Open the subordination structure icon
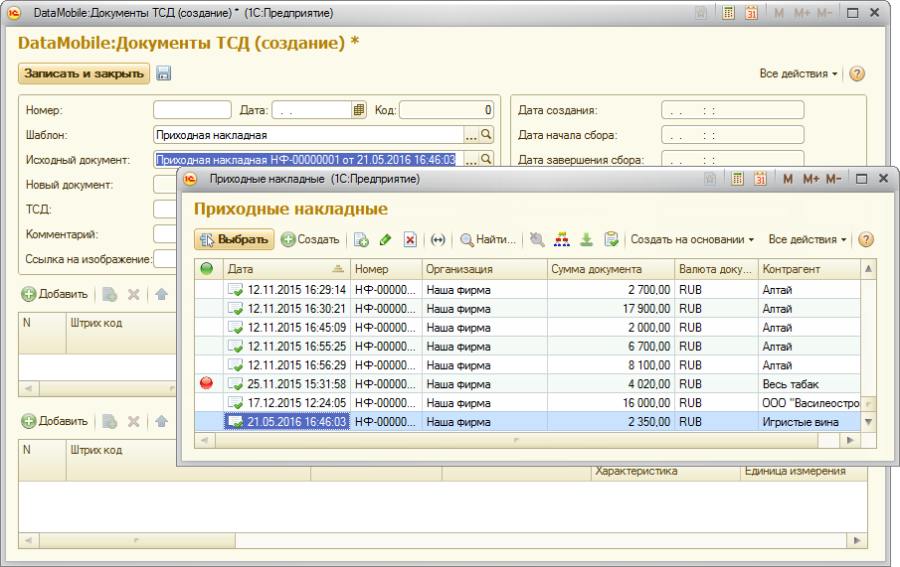 (x=561, y=239)
